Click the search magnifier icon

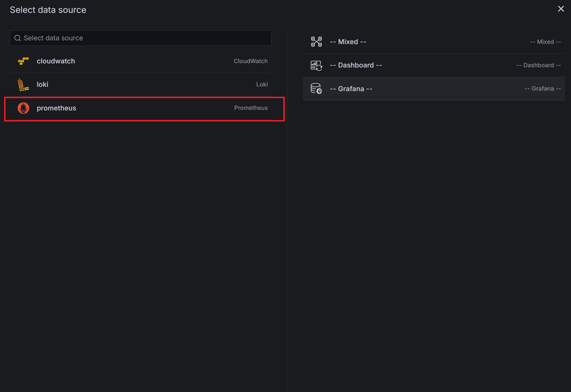coord(18,38)
